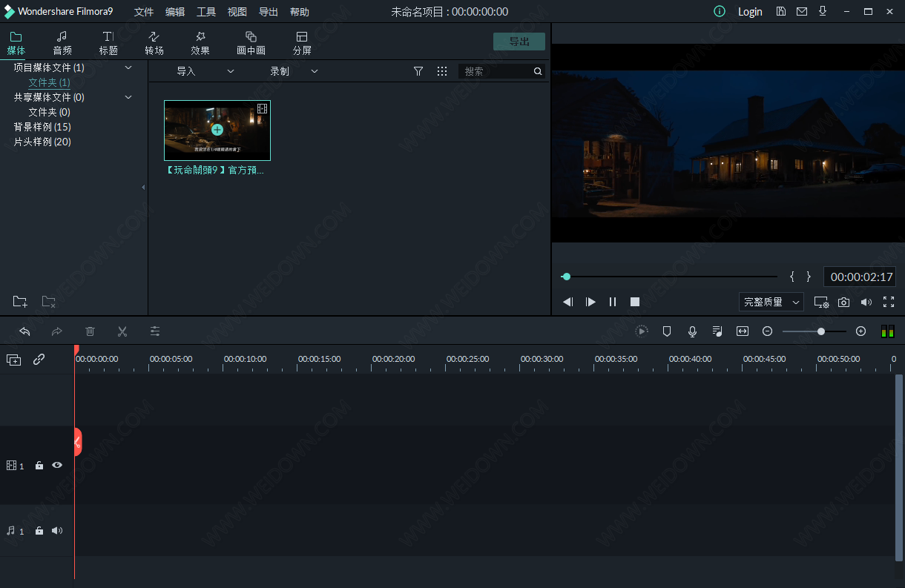Open the 编辑 menu
Viewport: 905px width, 588px height.
tap(175, 12)
